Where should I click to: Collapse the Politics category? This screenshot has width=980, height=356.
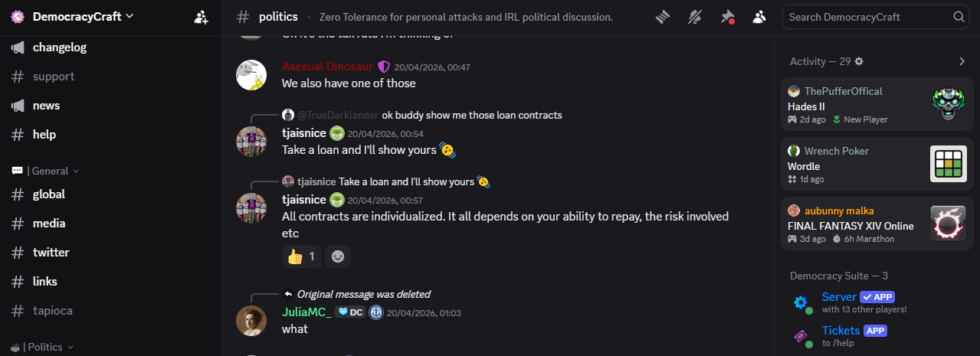point(51,347)
